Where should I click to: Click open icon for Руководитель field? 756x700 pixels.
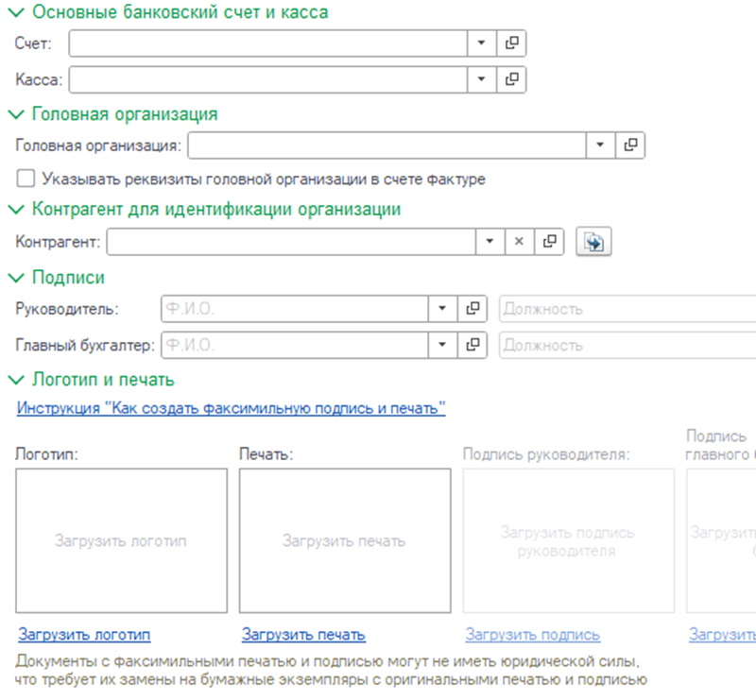click(x=472, y=309)
